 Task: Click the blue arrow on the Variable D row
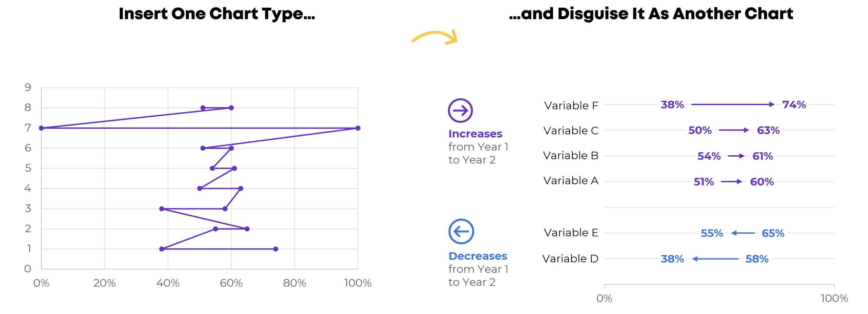tap(715, 259)
